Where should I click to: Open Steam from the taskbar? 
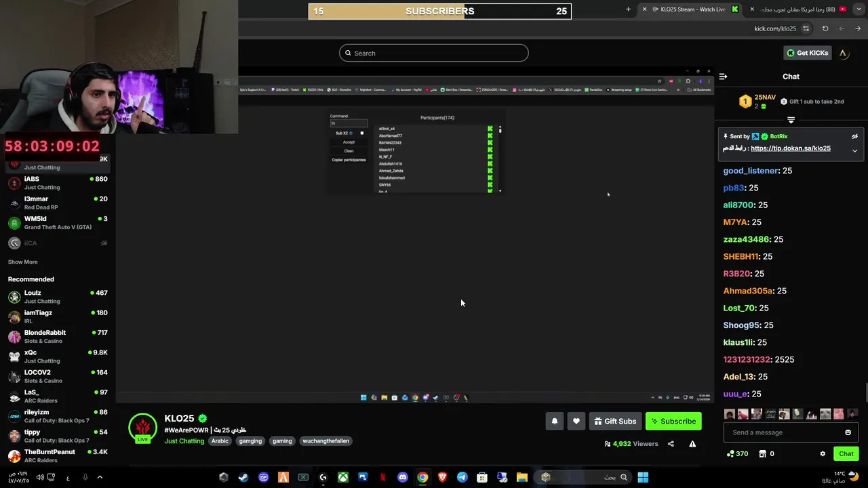tap(243, 477)
